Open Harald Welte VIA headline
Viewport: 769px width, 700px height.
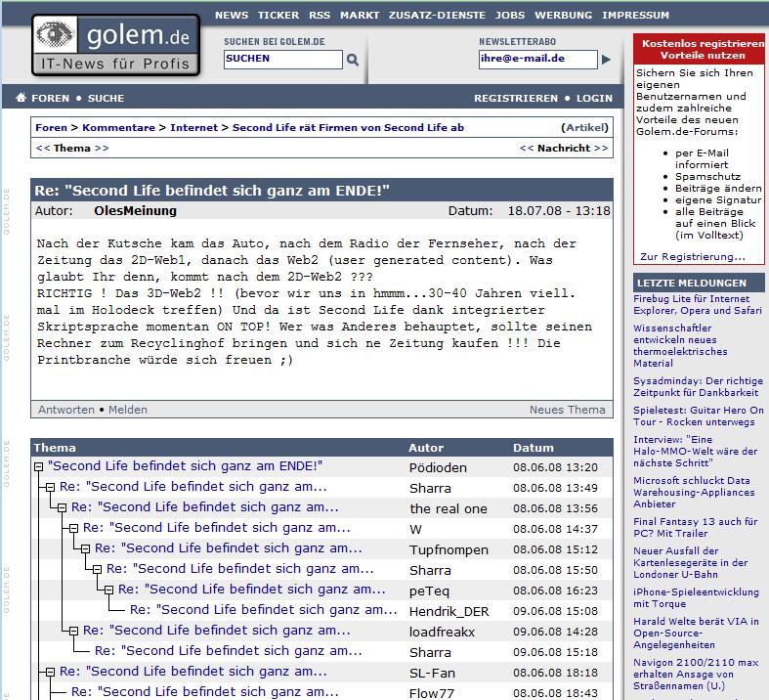tap(696, 634)
